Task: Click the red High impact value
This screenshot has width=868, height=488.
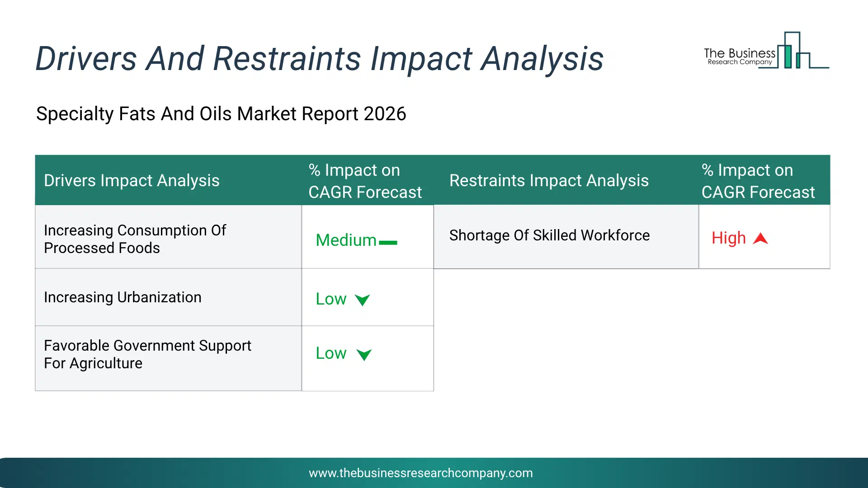Action: pos(728,238)
